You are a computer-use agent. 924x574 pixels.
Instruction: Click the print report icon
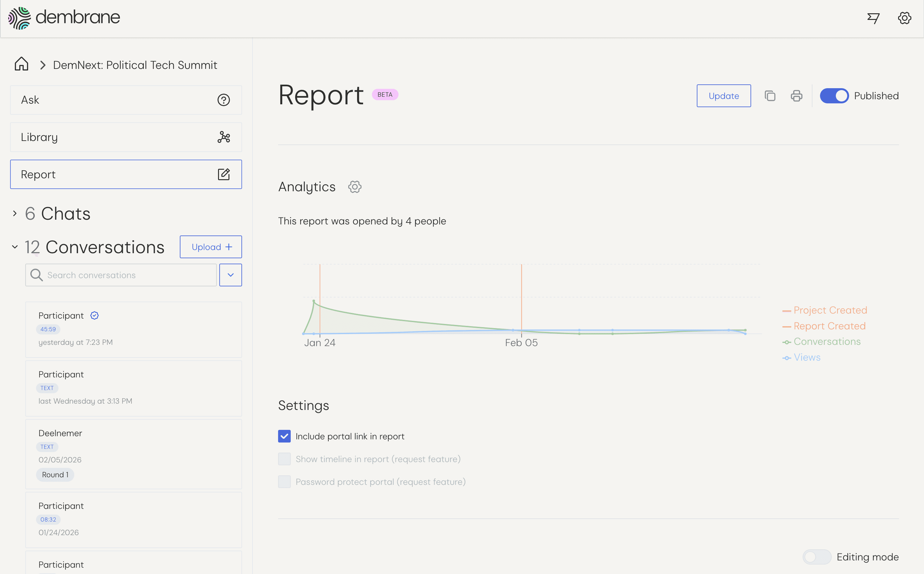tap(796, 96)
